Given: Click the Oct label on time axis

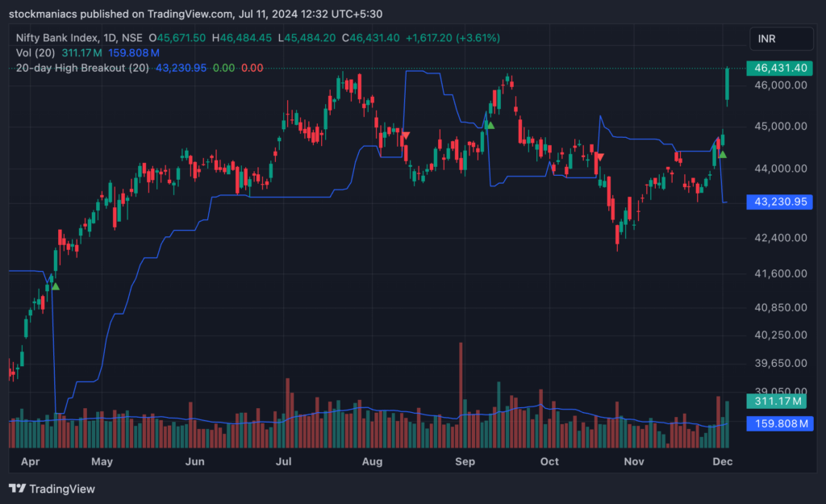Looking at the screenshot, I should (x=549, y=461).
